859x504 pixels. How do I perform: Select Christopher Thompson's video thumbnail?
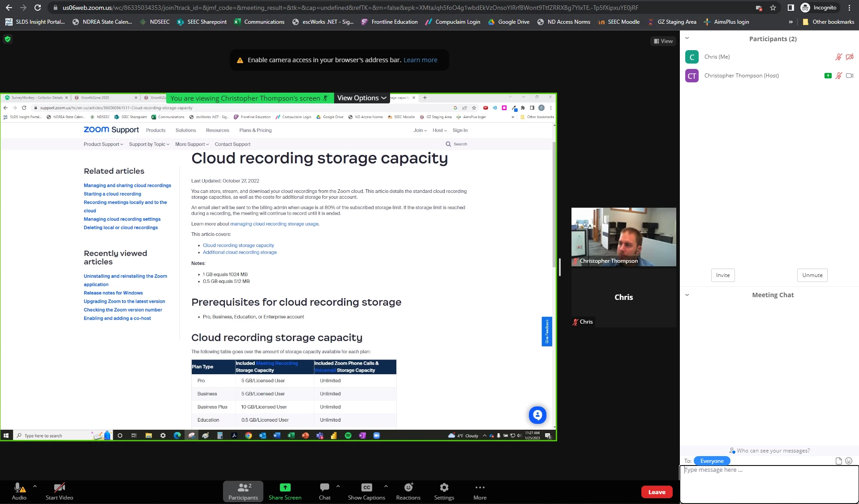point(623,237)
